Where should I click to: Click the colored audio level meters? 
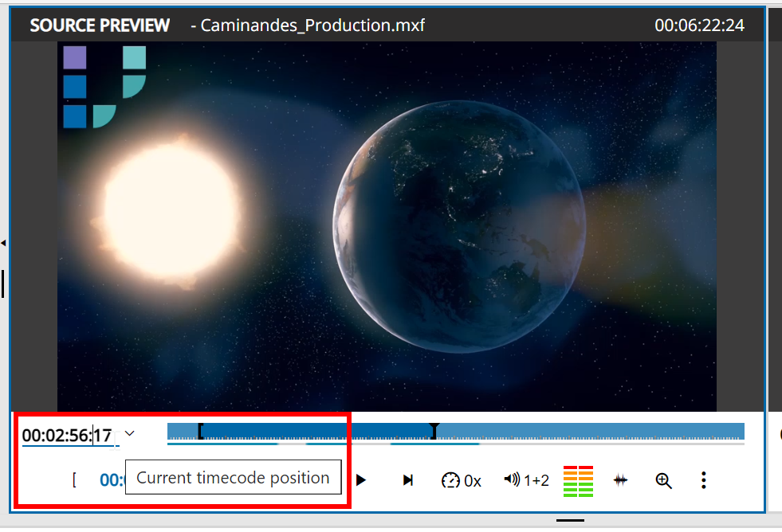577,479
